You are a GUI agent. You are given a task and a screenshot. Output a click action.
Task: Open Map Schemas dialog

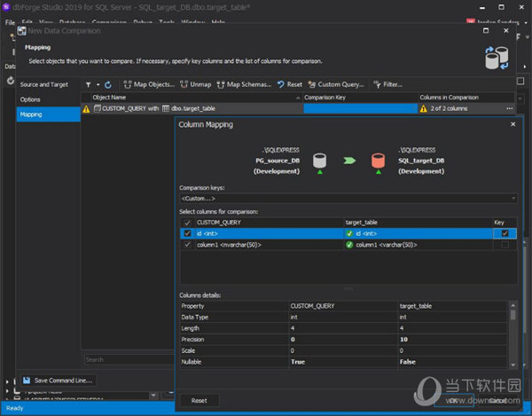click(x=245, y=84)
